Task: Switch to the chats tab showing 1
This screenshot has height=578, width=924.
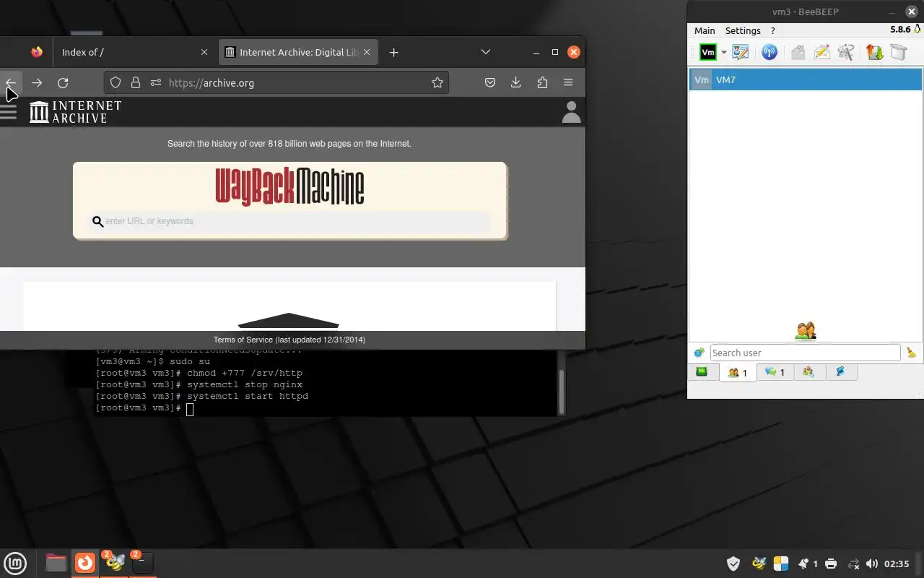Action: (x=775, y=372)
